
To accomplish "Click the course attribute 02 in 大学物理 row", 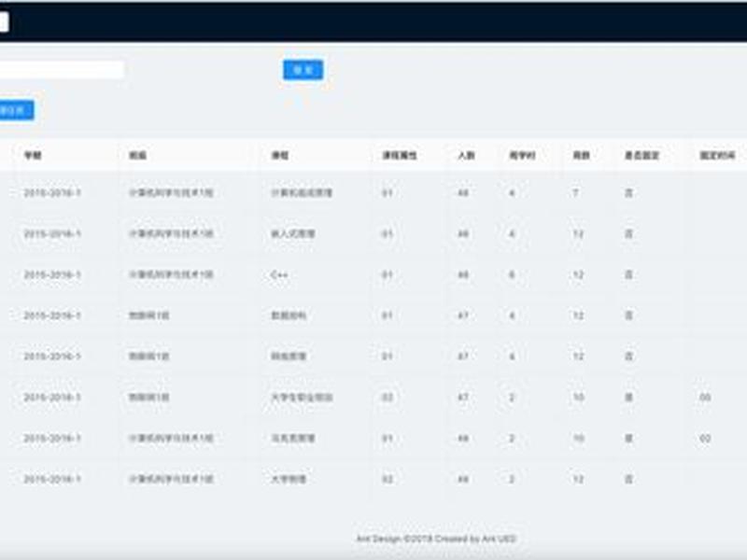I will coord(388,479).
